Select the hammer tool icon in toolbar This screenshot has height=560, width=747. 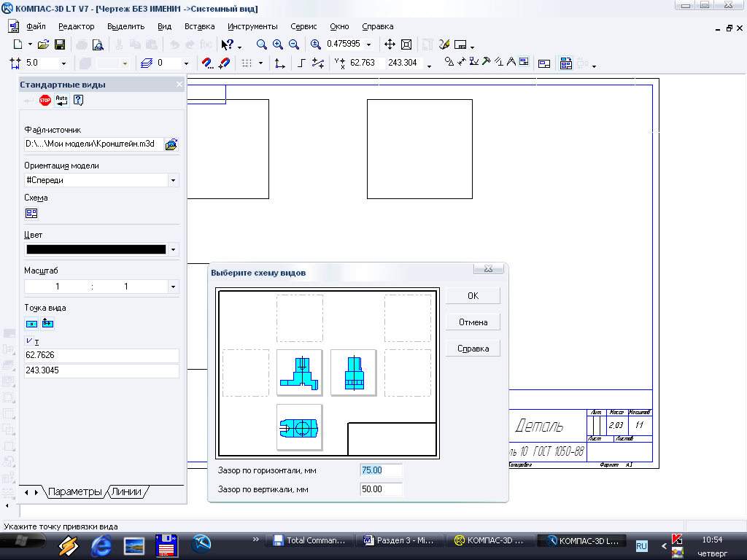click(487, 61)
